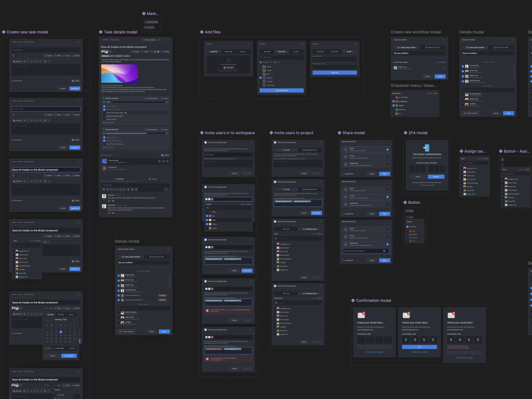This screenshot has width=532, height=399.
Task: Click the archive icon in Archive workflow button near Dropdown menu
Action: point(464,113)
